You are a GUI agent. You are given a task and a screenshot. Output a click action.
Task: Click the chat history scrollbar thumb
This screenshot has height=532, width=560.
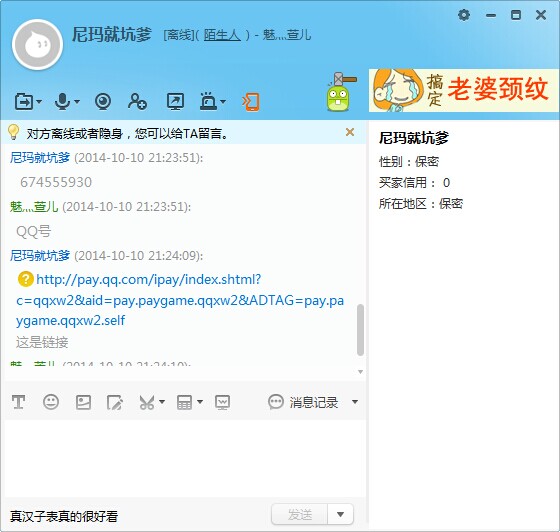click(x=360, y=330)
